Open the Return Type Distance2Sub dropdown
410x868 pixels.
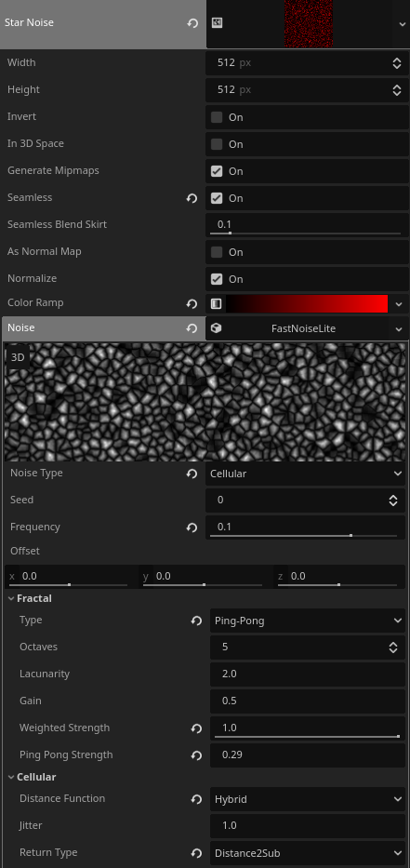tap(307, 853)
